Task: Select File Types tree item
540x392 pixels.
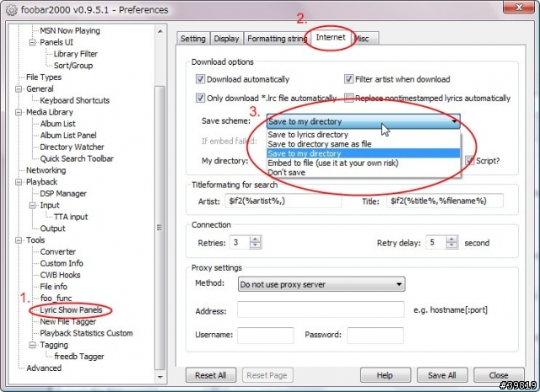Action: click(44, 77)
